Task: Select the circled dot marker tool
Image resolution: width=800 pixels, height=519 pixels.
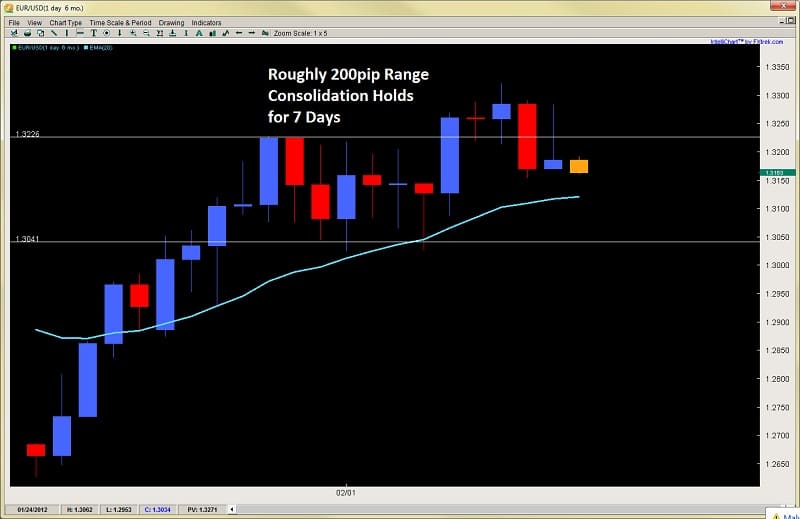Action: point(107,33)
